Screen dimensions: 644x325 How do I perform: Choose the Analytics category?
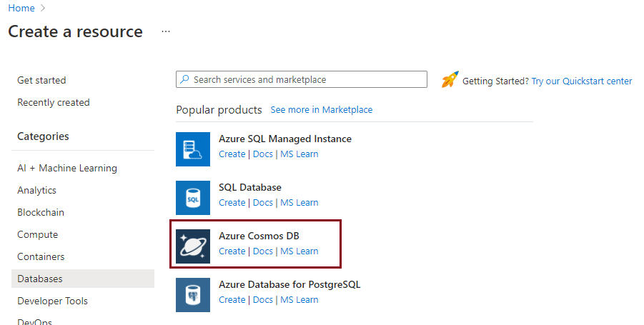coord(37,191)
